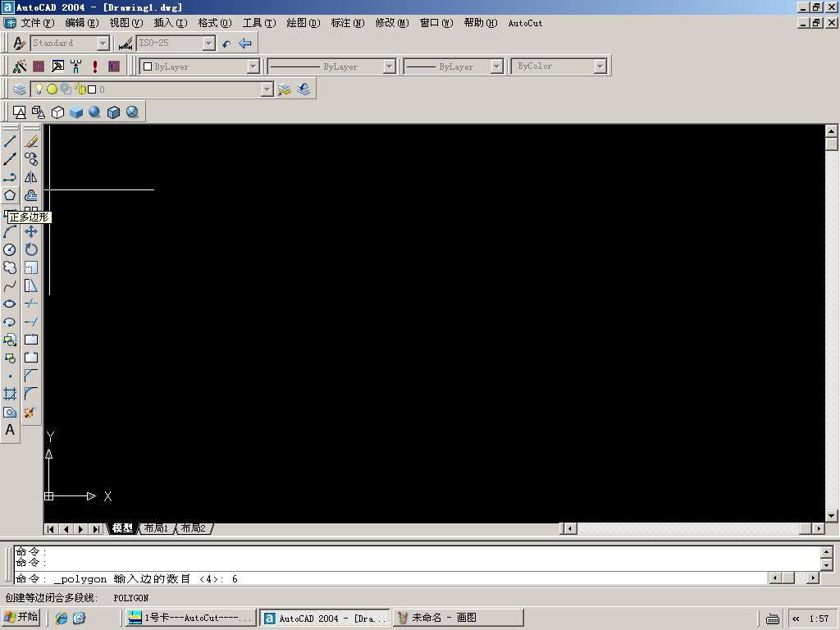
Task: Open the ISO-25 dimension style dropdown
Action: pyautogui.click(x=208, y=43)
